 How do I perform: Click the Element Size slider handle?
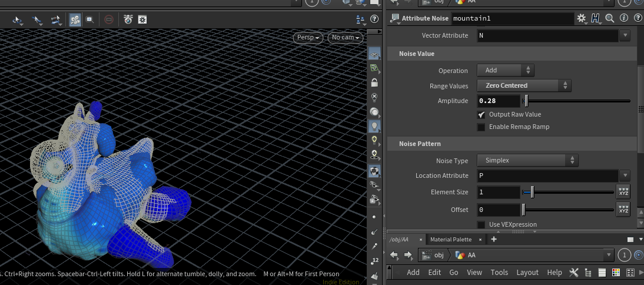click(x=532, y=192)
